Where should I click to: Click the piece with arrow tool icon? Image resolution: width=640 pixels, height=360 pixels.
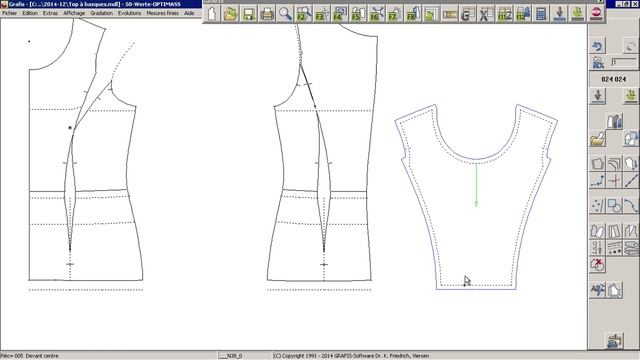[631, 164]
